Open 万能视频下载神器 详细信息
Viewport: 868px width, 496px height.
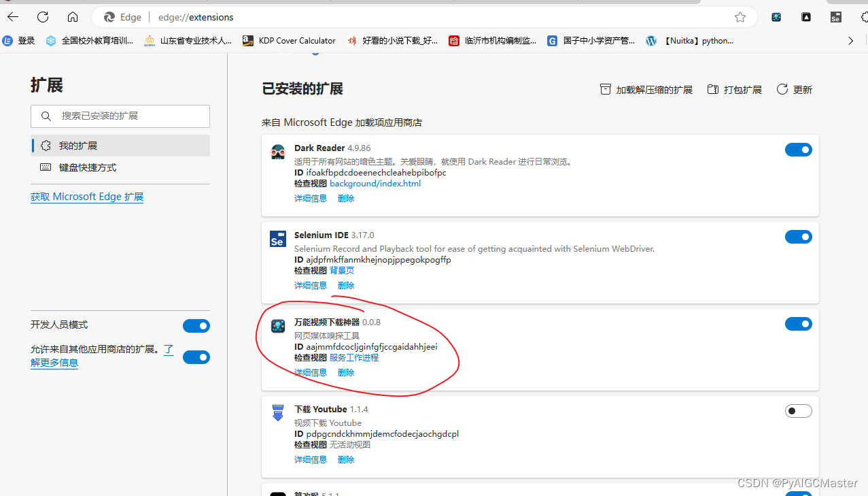click(311, 373)
